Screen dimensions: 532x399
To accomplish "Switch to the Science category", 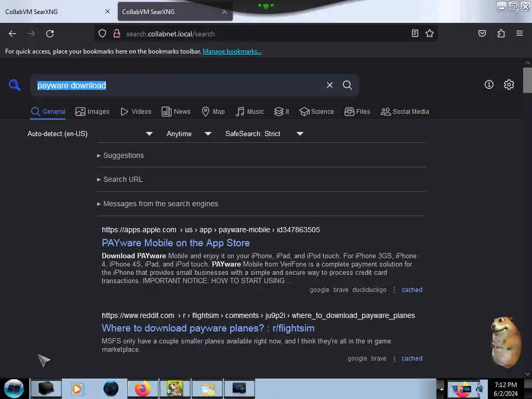I will click(x=316, y=112).
